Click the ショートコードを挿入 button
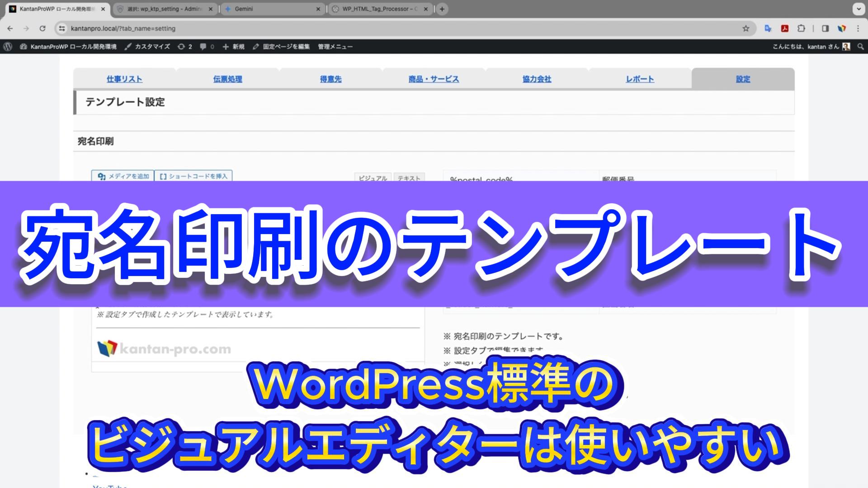Image resolution: width=868 pixels, height=488 pixels. 193,176
